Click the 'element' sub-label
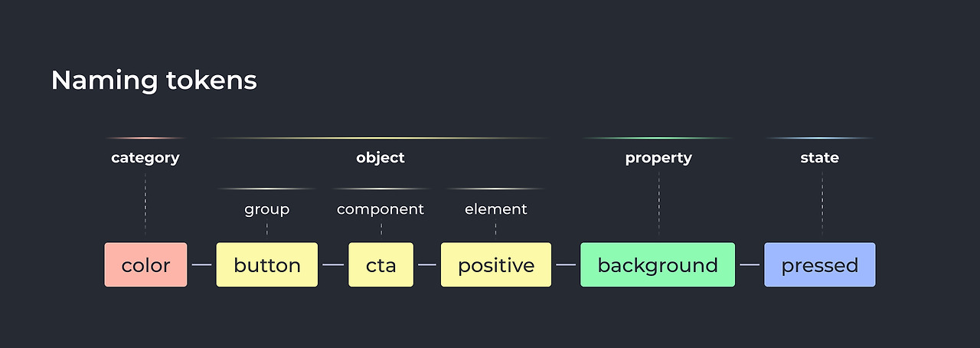This screenshot has width=980, height=348. click(496, 209)
